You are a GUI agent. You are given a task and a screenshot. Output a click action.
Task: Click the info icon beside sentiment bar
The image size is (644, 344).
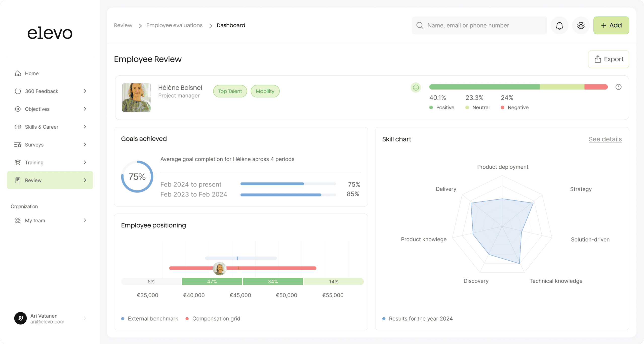[x=618, y=87]
